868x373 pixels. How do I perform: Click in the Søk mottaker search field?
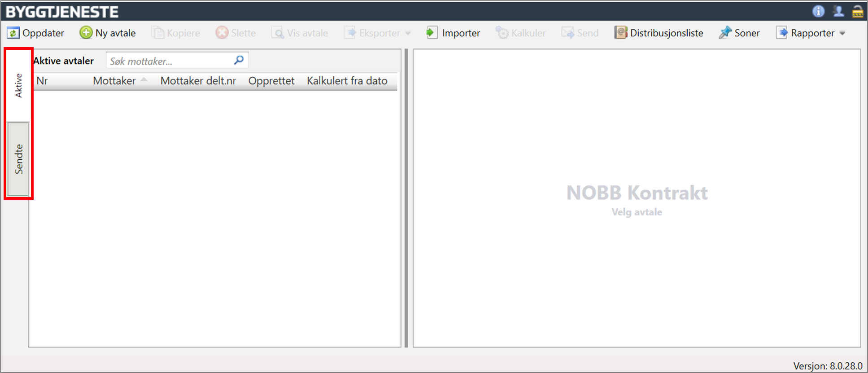tap(170, 61)
